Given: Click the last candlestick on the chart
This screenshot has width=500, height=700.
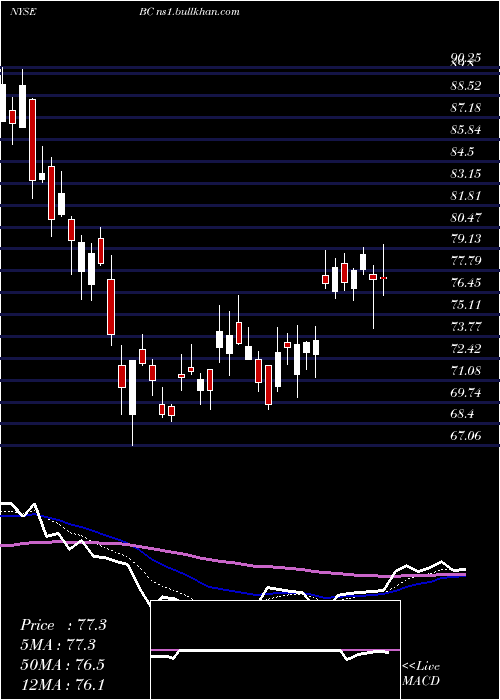Looking at the screenshot, I should tap(383, 271).
